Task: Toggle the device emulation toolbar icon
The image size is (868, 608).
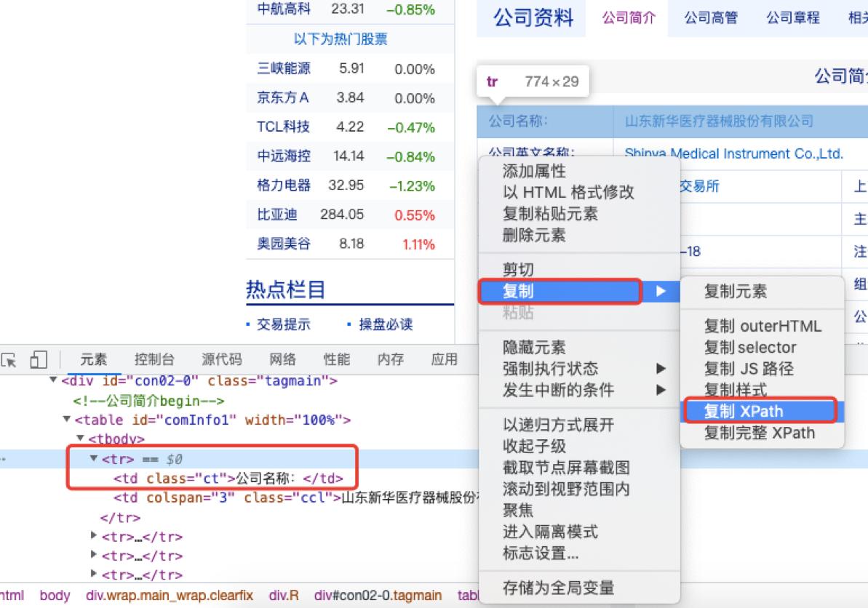Action: point(39,358)
